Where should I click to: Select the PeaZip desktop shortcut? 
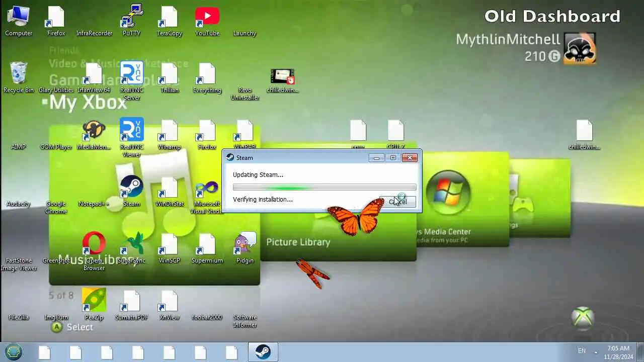point(94,301)
